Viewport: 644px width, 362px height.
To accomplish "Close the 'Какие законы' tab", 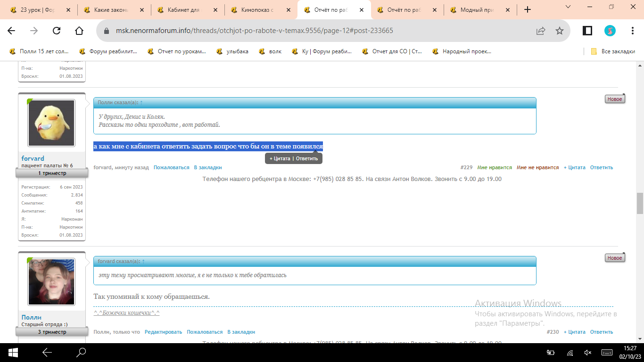I will pyautogui.click(x=142, y=9).
